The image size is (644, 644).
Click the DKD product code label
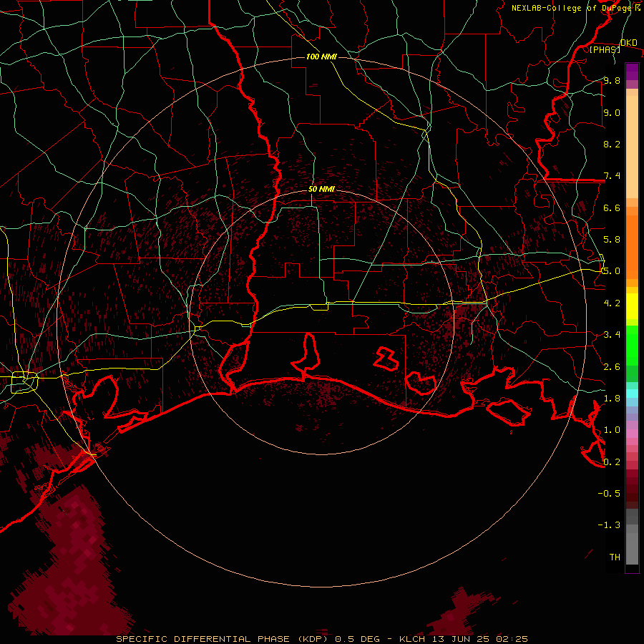629,43
